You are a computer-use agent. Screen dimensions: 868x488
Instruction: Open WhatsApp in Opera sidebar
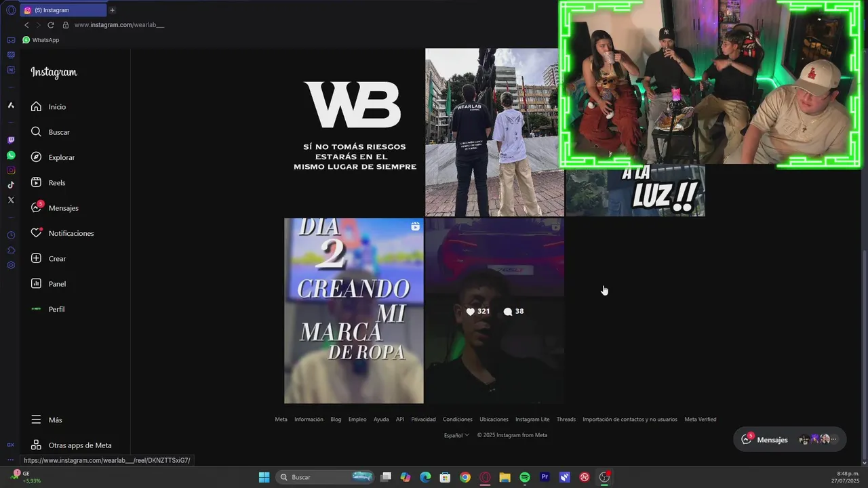(11, 155)
